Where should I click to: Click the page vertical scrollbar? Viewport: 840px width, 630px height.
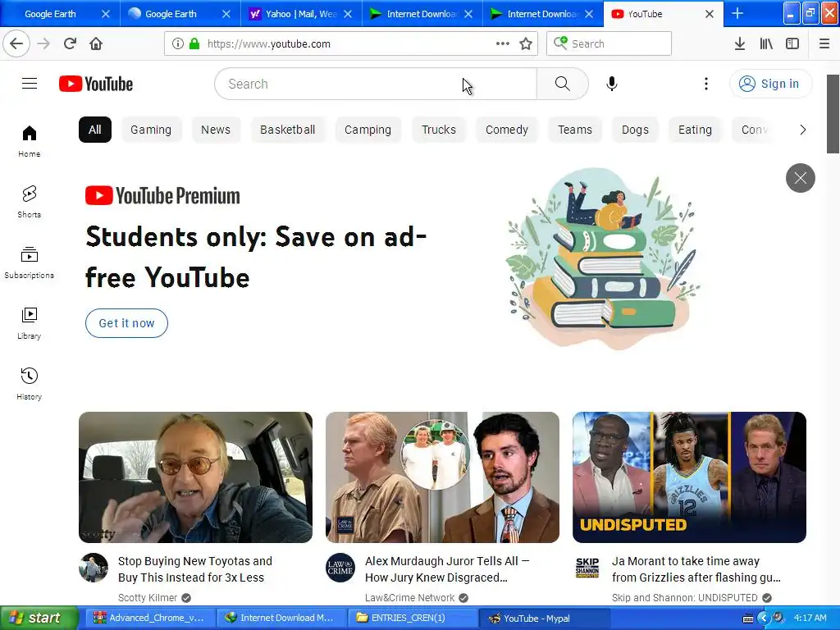(x=833, y=113)
